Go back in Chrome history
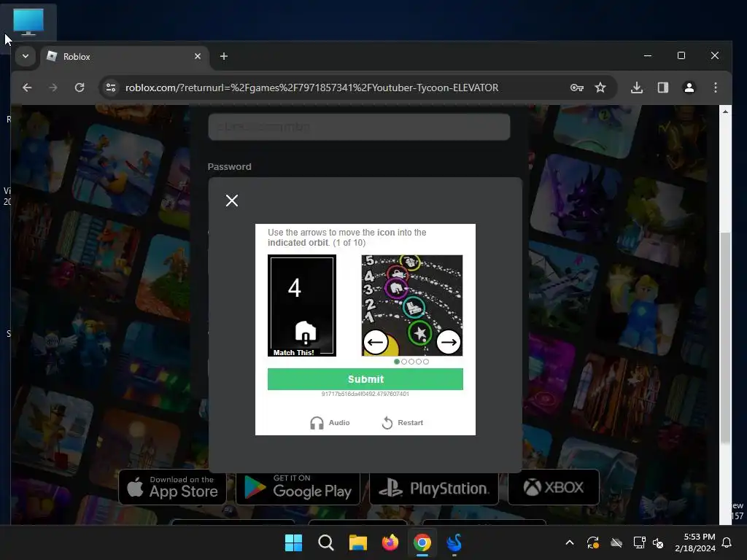The width and height of the screenshot is (747, 560). click(x=27, y=87)
